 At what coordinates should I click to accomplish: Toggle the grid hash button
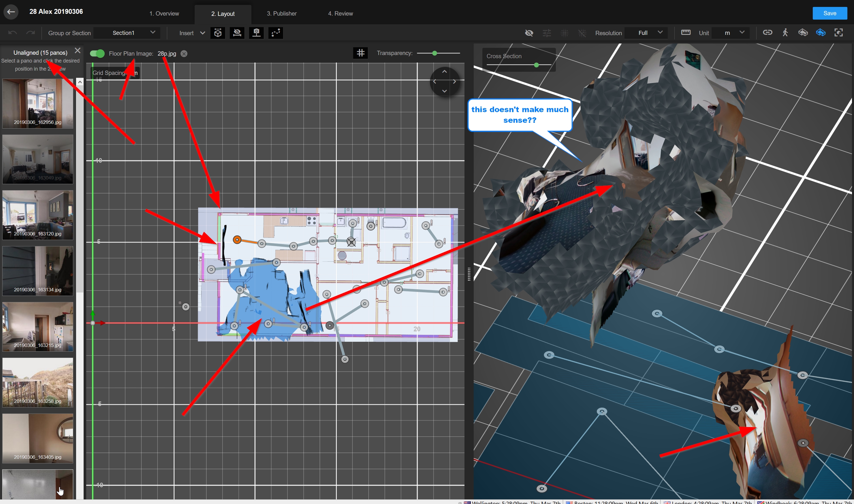coord(360,53)
